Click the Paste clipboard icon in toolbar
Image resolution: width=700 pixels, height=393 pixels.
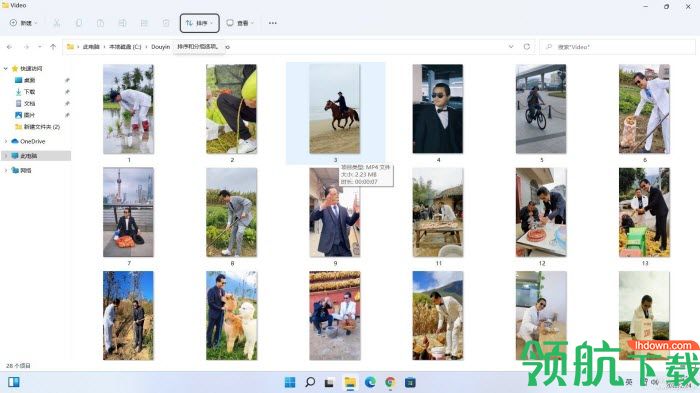[100, 23]
